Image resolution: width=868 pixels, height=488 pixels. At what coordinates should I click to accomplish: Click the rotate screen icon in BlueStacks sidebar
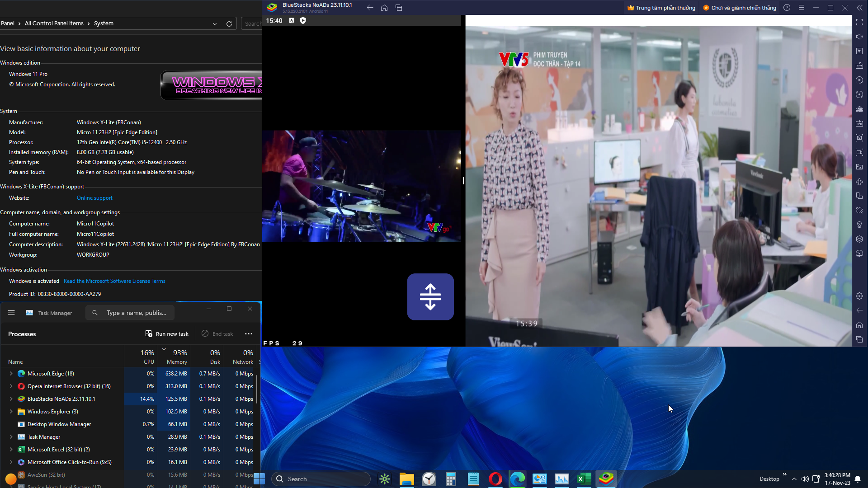pyautogui.click(x=859, y=196)
